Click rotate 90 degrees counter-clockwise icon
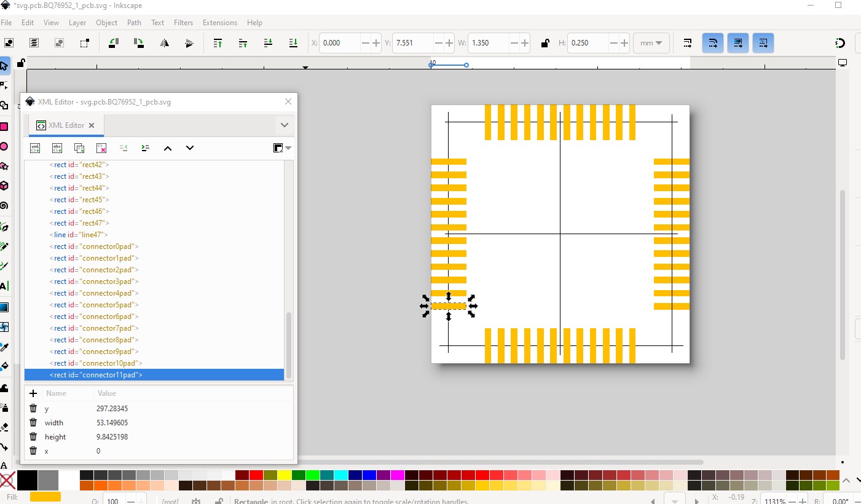Viewport: 861px width, 504px height. [114, 43]
